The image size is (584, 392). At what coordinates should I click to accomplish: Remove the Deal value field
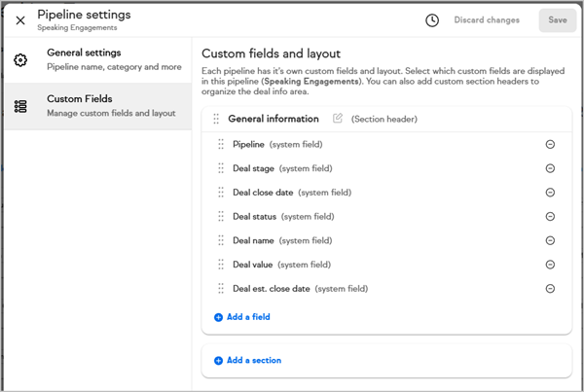[x=550, y=265]
